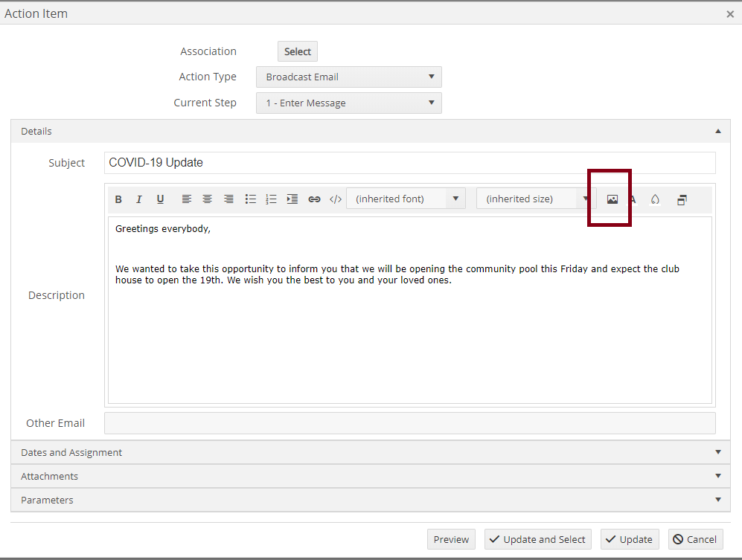Insert unordered bullet list

tap(250, 199)
